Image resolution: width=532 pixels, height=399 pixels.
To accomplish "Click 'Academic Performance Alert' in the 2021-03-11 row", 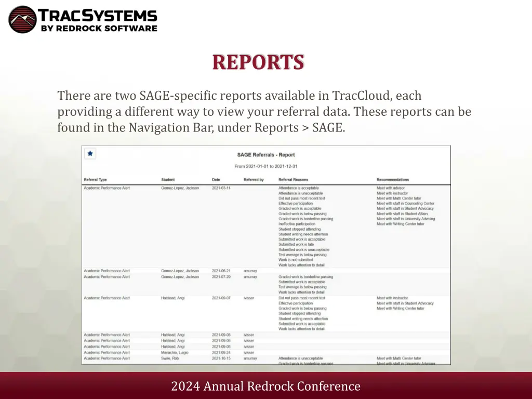I will point(107,188).
